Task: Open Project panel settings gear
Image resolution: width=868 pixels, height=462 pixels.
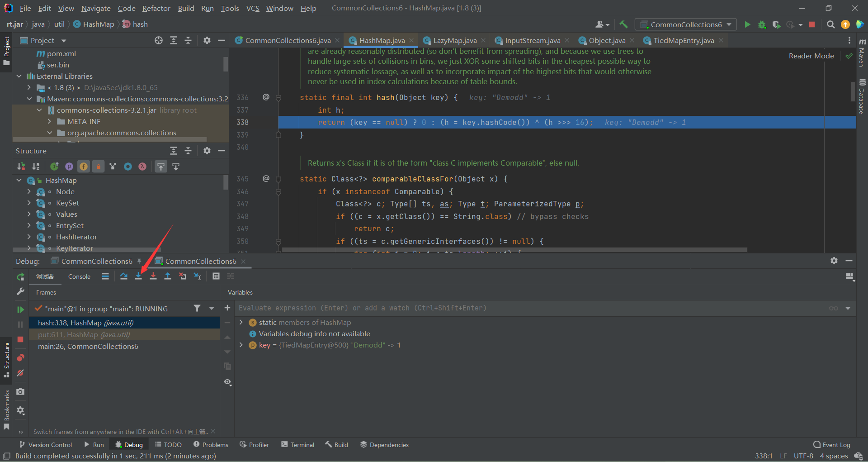Action: (x=207, y=40)
